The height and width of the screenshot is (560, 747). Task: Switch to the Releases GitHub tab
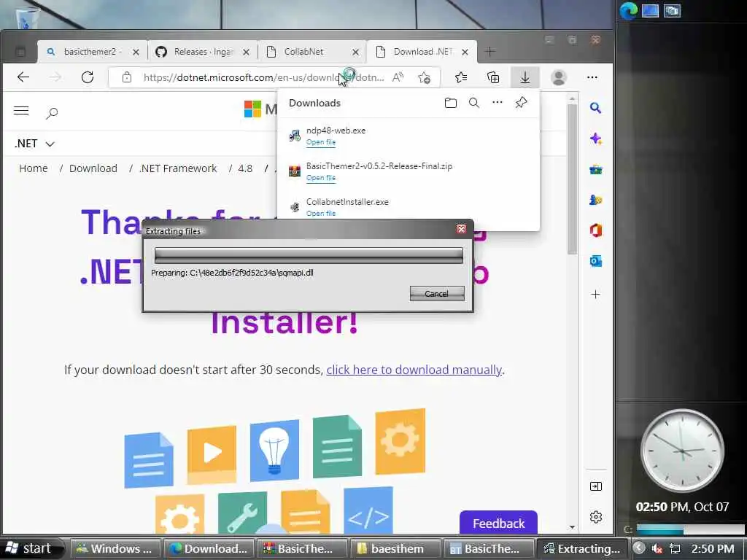[203, 52]
